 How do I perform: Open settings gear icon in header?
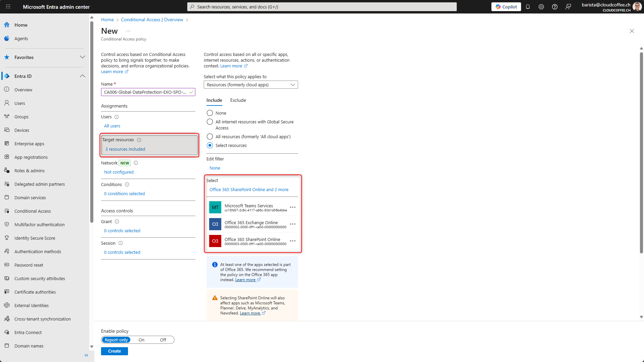[541, 7]
